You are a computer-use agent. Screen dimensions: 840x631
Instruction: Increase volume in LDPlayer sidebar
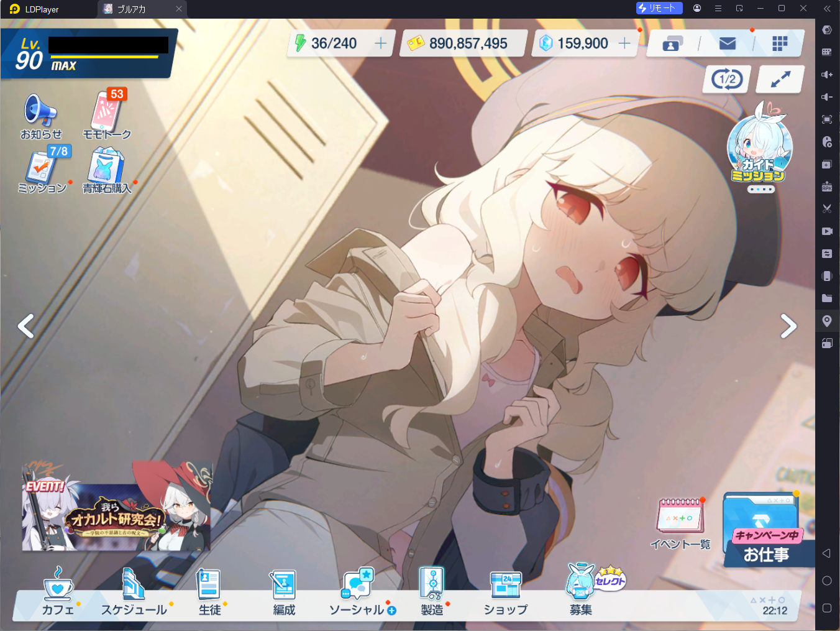(827, 75)
